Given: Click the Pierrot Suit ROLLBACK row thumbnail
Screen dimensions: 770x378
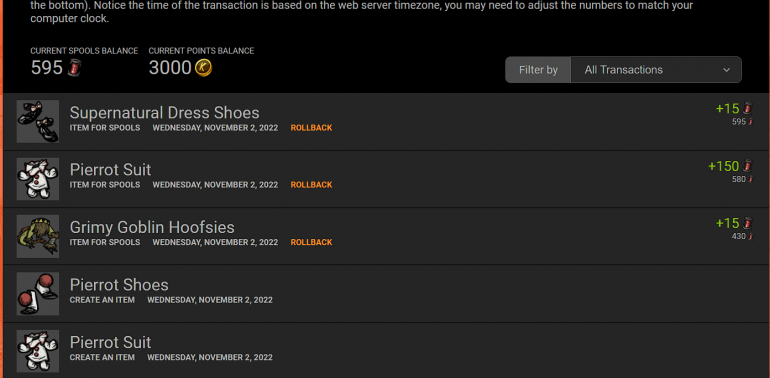Looking at the screenshot, I should (38, 179).
